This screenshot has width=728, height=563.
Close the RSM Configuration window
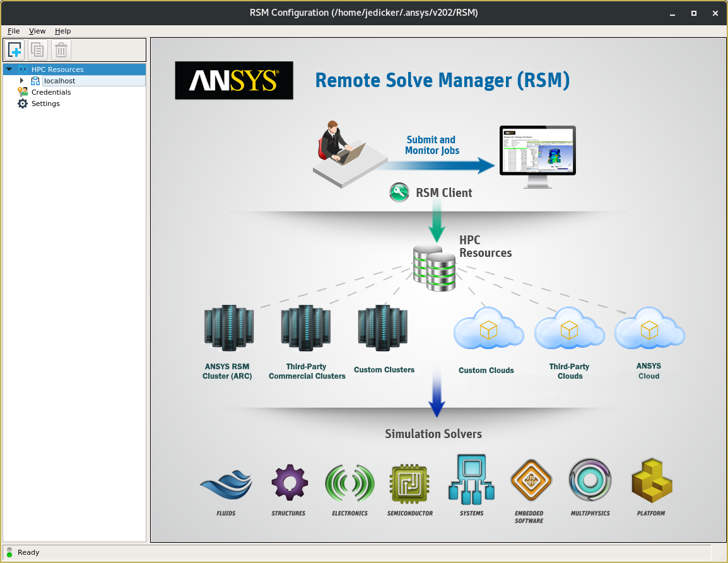point(715,13)
